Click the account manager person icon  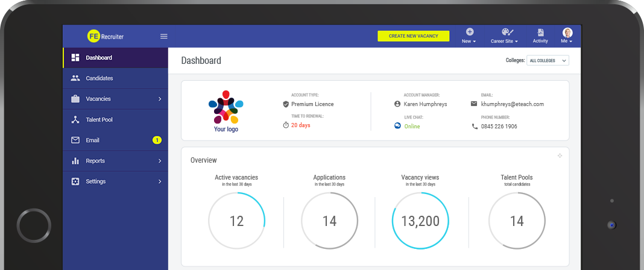point(397,104)
